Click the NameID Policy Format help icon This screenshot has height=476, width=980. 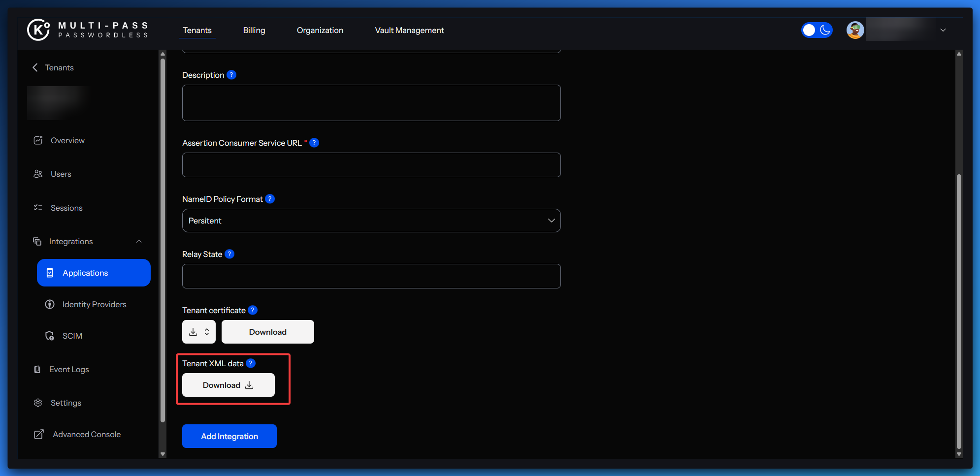tap(270, 199)
